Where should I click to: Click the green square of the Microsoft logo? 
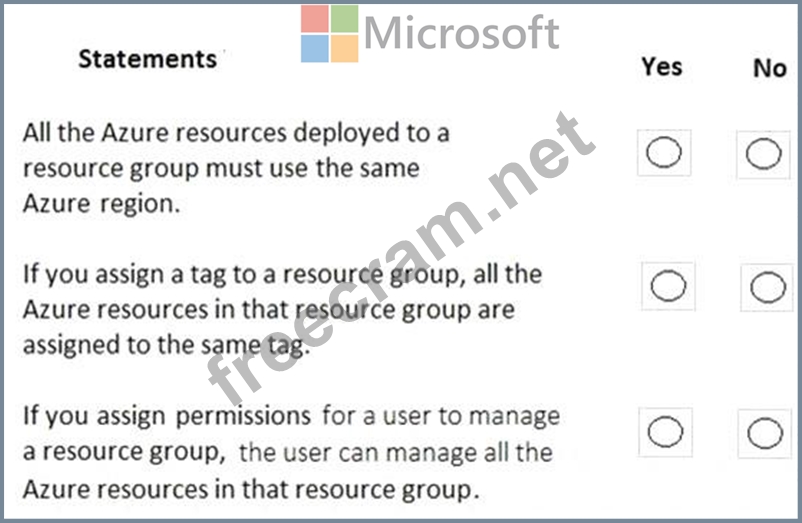[344, 19]
